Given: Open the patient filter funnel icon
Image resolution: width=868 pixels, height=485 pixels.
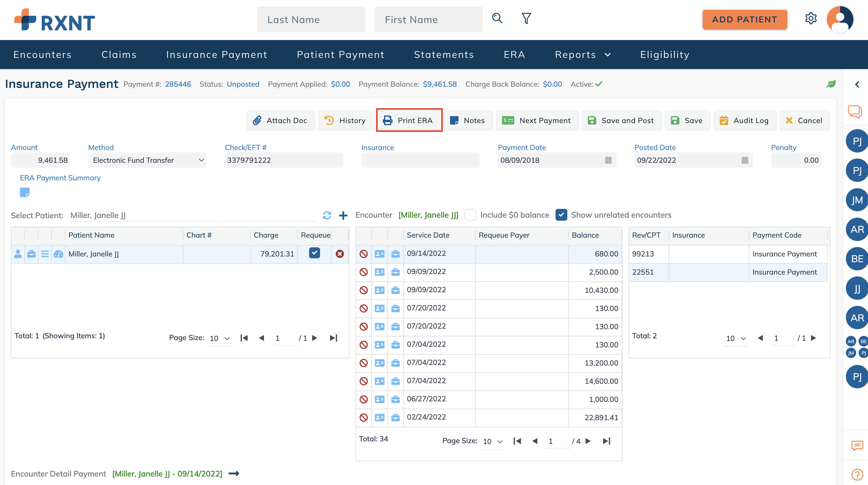Looking at the screenshot, I should point(526,18).
